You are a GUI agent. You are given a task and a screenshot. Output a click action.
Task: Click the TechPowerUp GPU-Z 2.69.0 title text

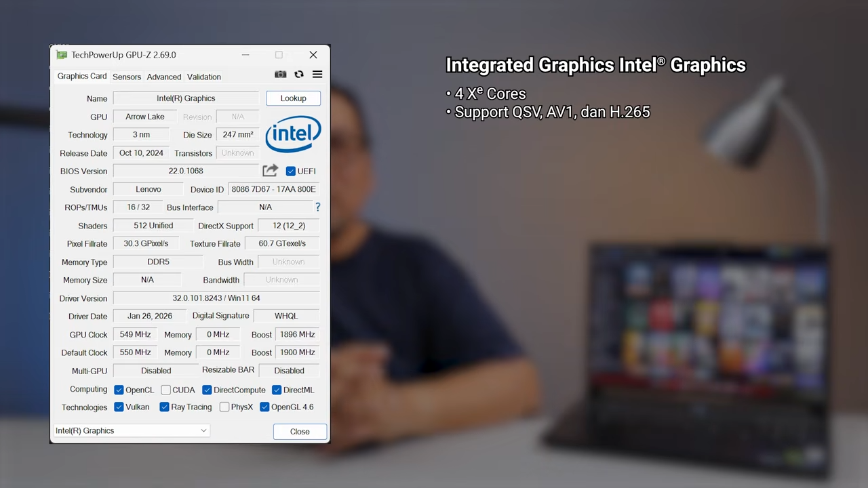click(123, 55)
